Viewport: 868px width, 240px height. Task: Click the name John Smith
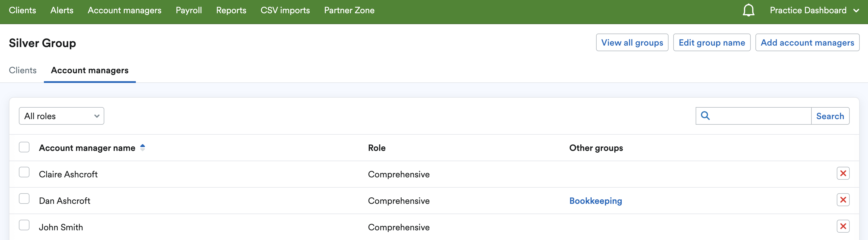(x=61, y=227)
